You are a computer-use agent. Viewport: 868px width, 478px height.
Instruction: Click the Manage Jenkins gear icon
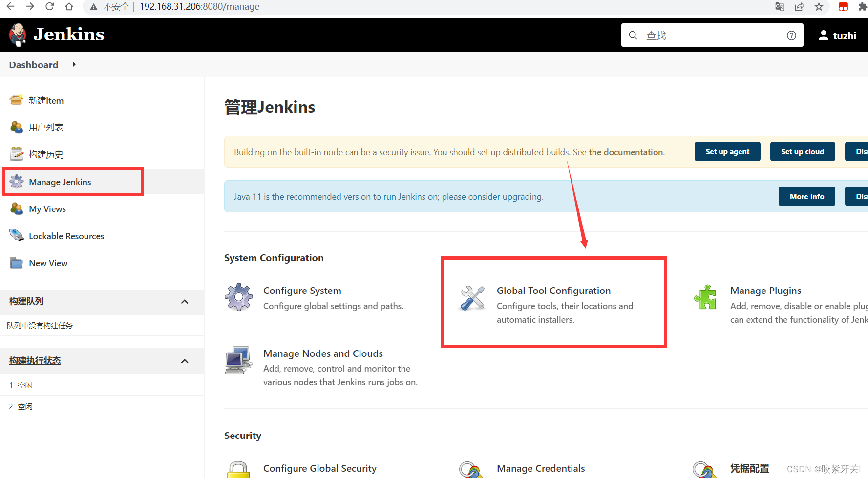17,182
